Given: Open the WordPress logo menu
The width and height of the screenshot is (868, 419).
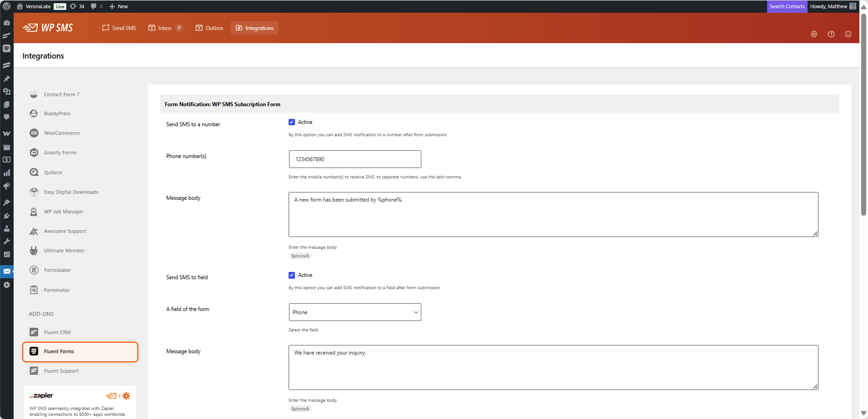Looking at the screenshot, I should (x=6, y=6).
